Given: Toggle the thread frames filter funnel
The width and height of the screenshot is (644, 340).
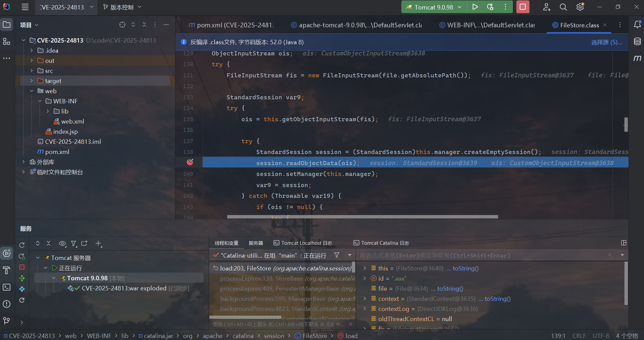Looking at the screenshot, I should click(337, 255).
